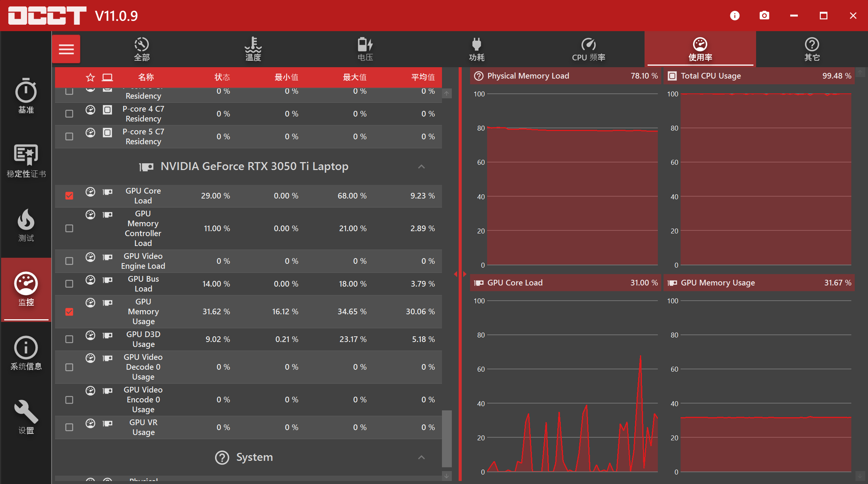Click the panel splitter left arrow
Viewport: 868px width, 484px height.
(x=456, y=274)
